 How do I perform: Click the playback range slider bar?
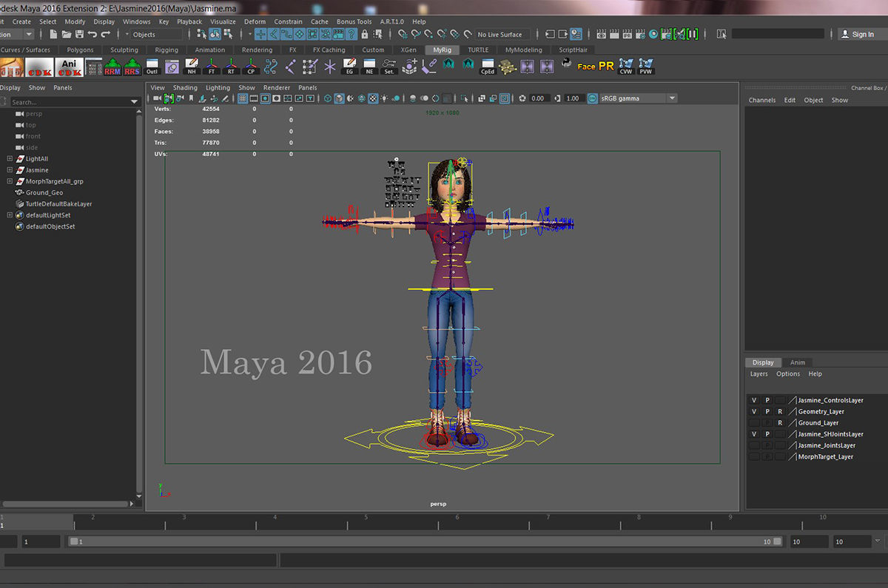coord(425,541)
